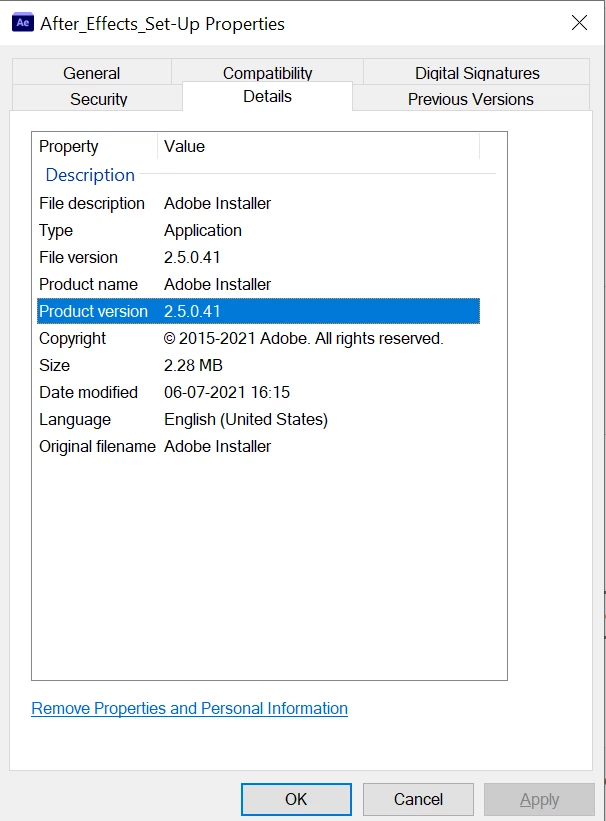Viewport: 606px width, 821px height.
Task: Click the value English (United States)
Action: [246, 419]
